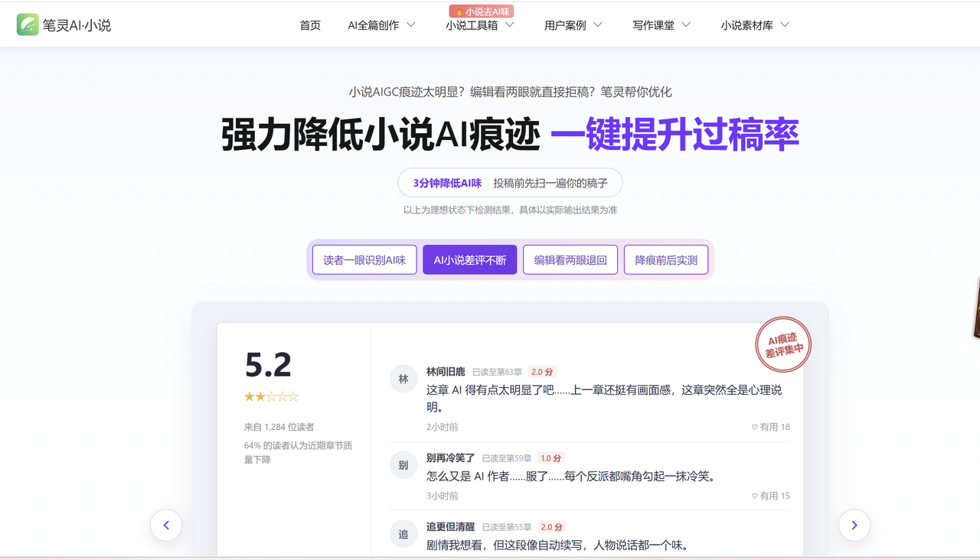Select the 读者一眼识别AI味 tab

click(x=364, y=260)
